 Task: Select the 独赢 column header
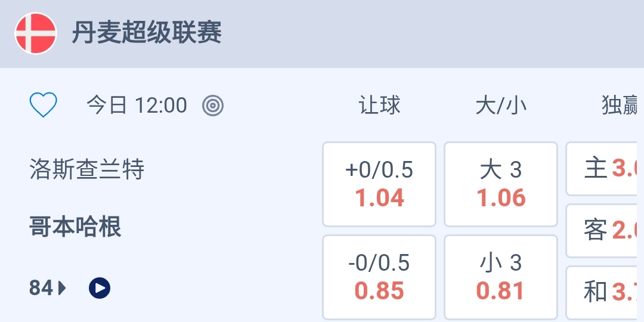[620, 106]
